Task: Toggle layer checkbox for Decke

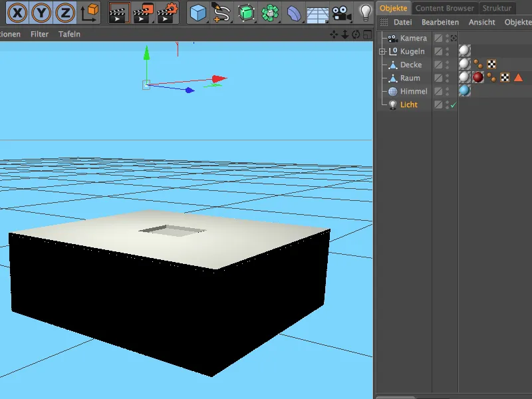Action: coord(438,65)
